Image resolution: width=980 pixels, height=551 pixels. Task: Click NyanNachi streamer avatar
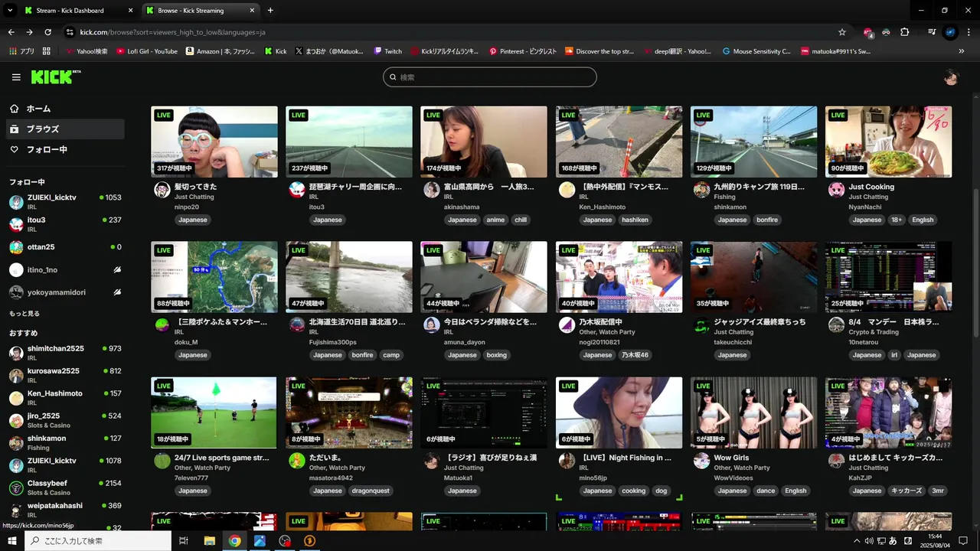[836, 190]
